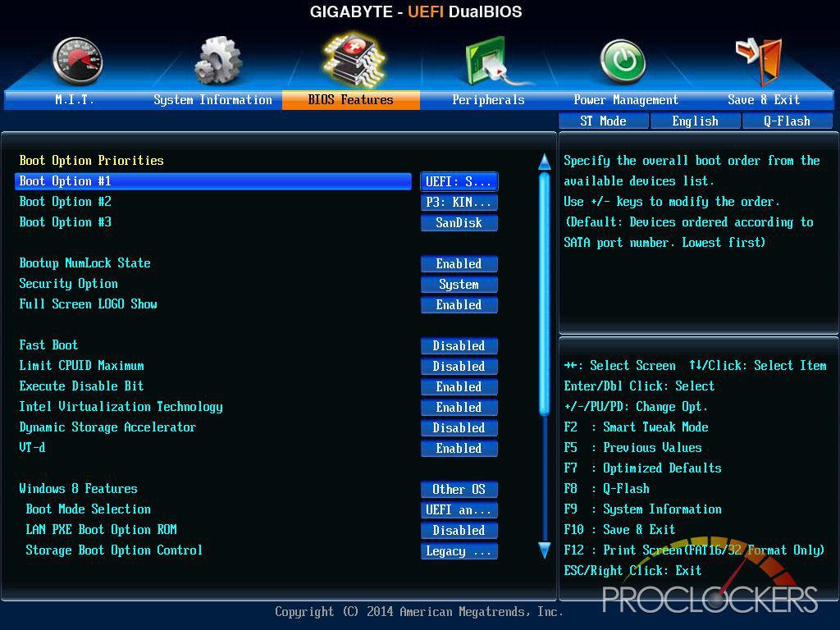Viewport: 840px width, 630px height.
Task: Click the System Information gears icon
Action: point(217,60)
